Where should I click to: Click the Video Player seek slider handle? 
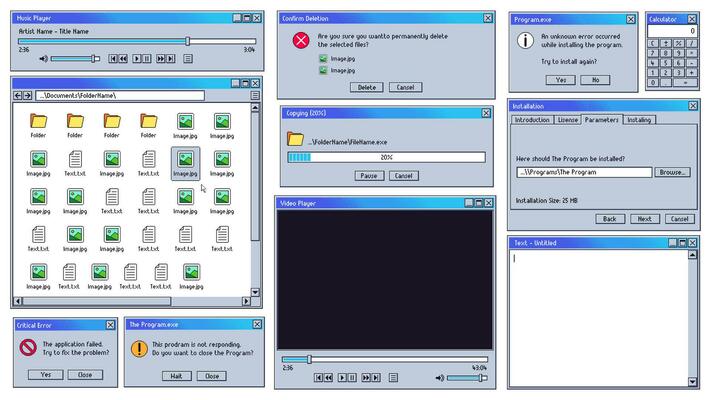(309, 360)
